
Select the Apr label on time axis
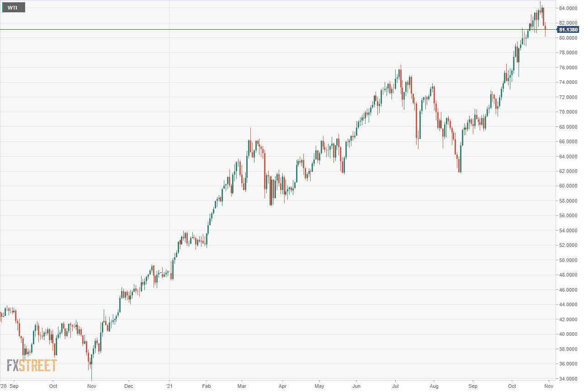282,386
